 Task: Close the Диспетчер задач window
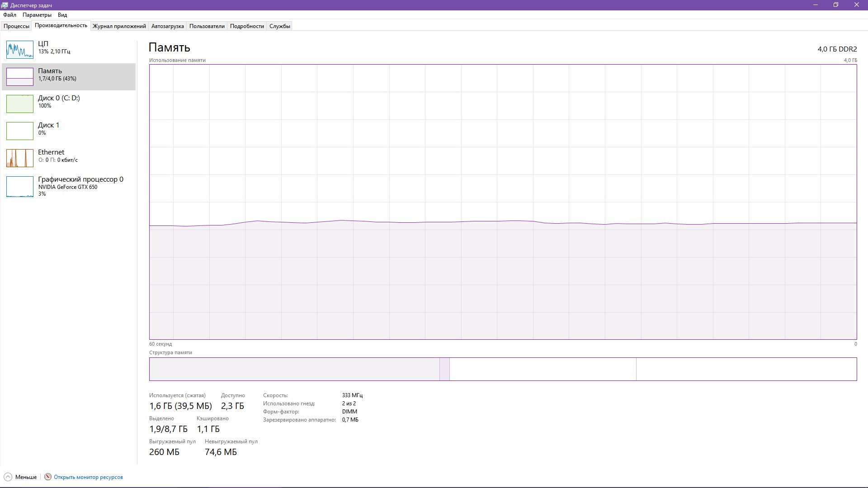click(857, 5)
